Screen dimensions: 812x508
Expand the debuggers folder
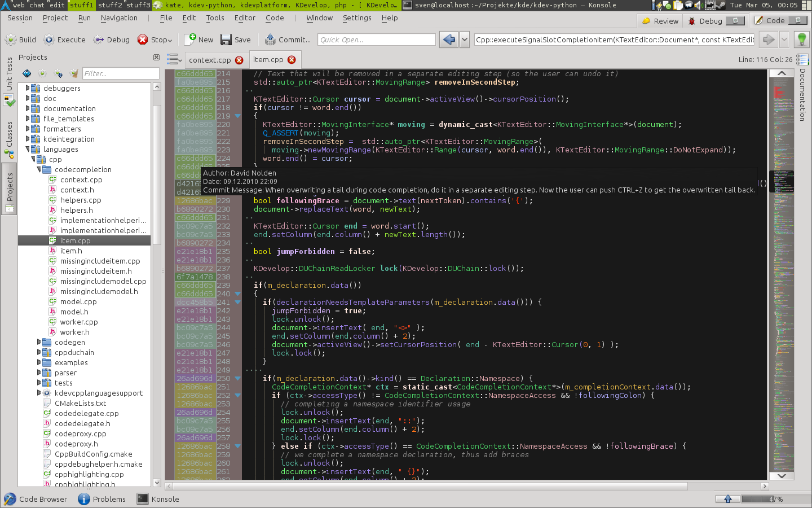(x=27, y=88)
